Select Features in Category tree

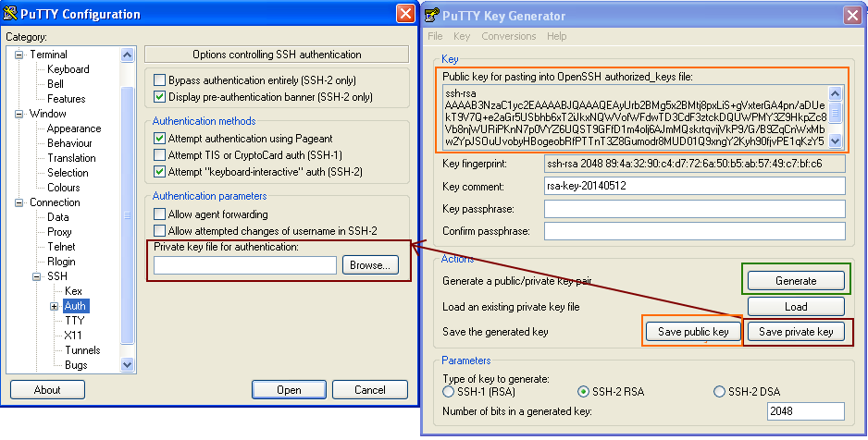(67, 99)
